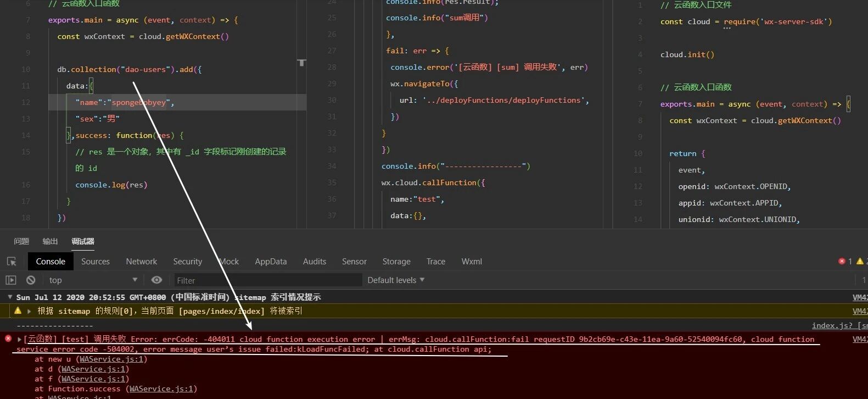Open the index.js? source link
Screen dimensions: 868x399
[x=839, y=325]
